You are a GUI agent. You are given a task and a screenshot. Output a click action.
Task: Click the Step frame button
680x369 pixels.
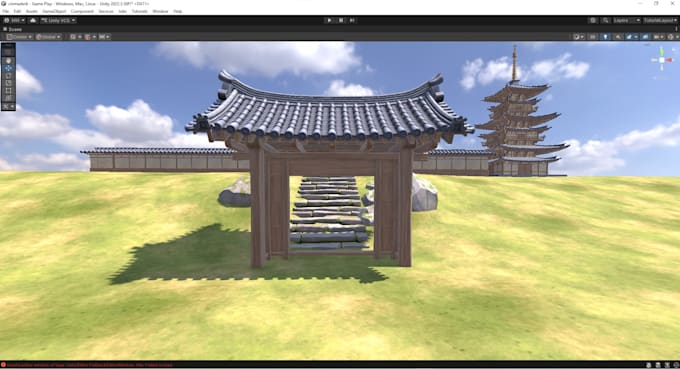(352, 20)
